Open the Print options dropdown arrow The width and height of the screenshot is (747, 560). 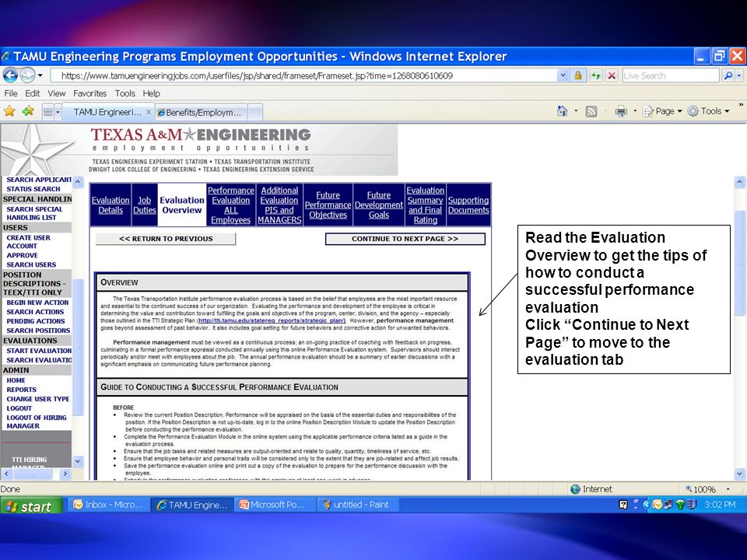coord(635,111)
